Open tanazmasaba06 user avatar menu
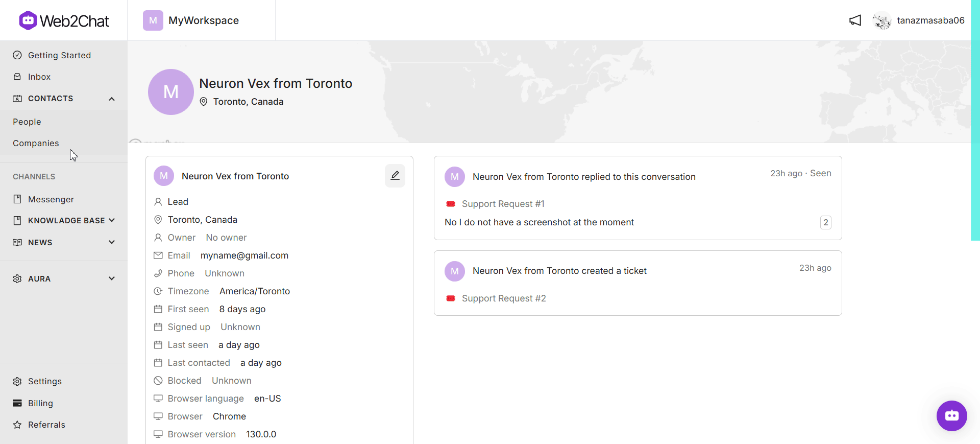The width and height of the screenshot is (980, 444). click(x=881, y=20)
